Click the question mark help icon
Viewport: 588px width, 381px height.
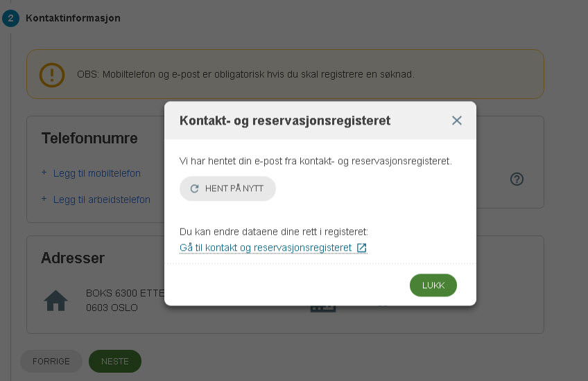click(517, 179)
